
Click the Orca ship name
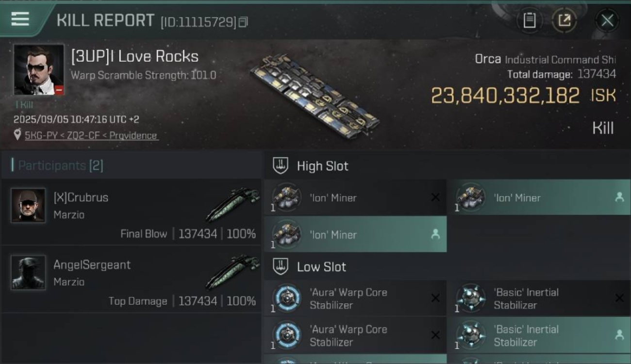point(488,59)
